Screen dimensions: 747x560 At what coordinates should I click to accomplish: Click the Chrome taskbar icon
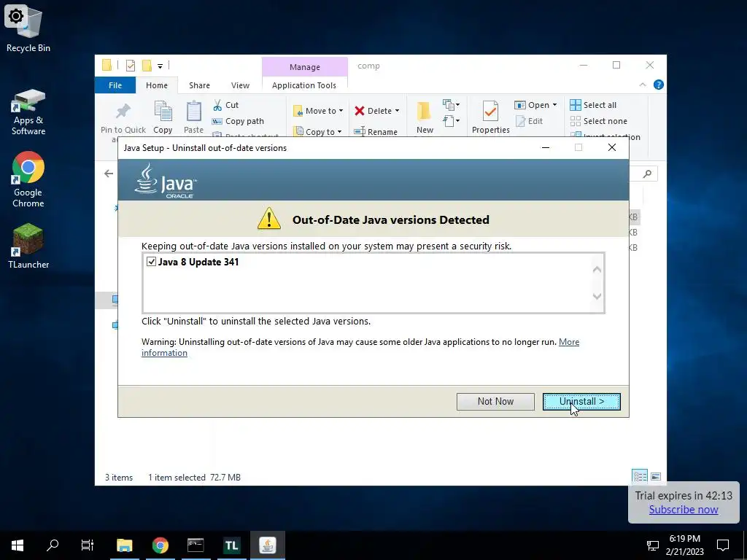click(160, 545)
